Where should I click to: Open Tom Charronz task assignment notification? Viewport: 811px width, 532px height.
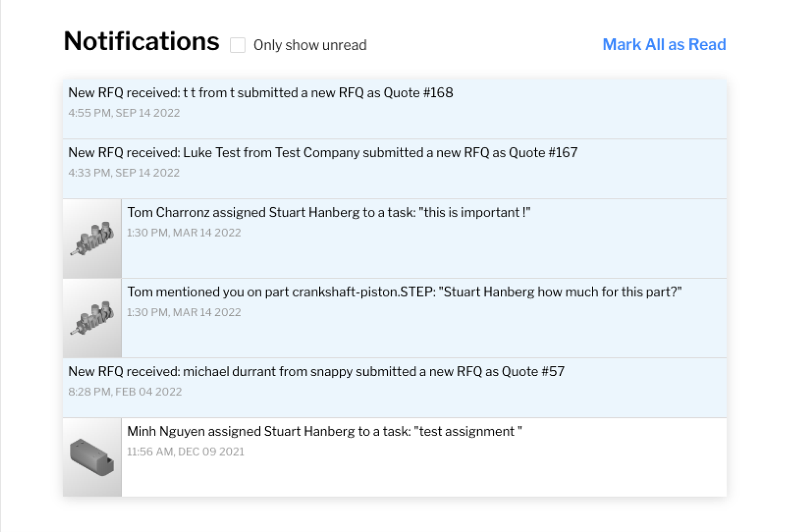(328, 212)
